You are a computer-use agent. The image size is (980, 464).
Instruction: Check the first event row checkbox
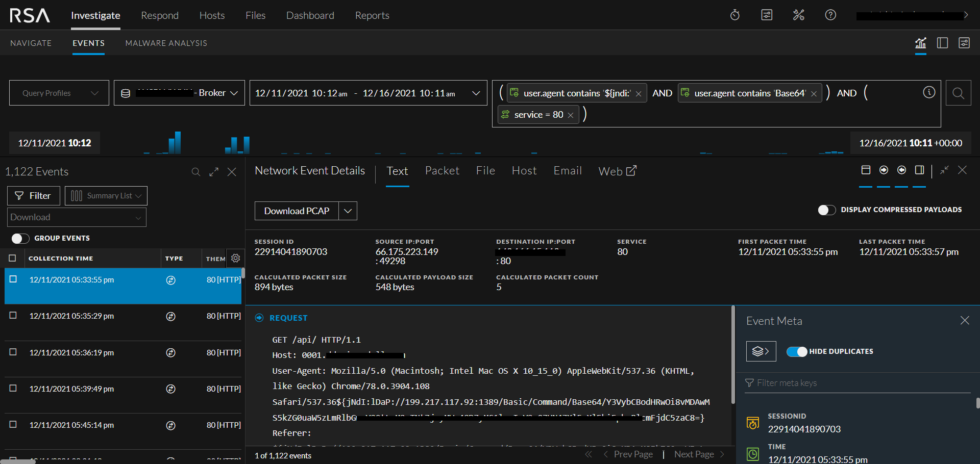click(13, 279)
